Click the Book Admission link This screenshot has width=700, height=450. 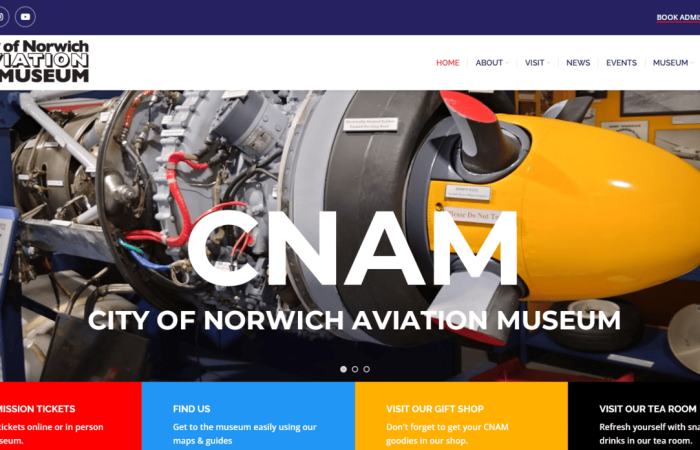(678, 18)
